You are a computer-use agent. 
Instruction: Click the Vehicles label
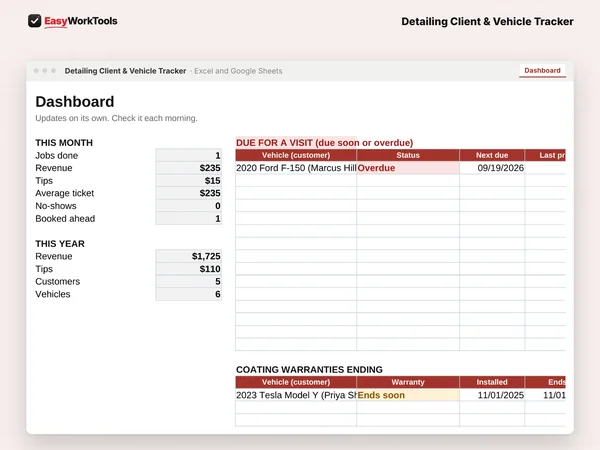click(53, 294)
